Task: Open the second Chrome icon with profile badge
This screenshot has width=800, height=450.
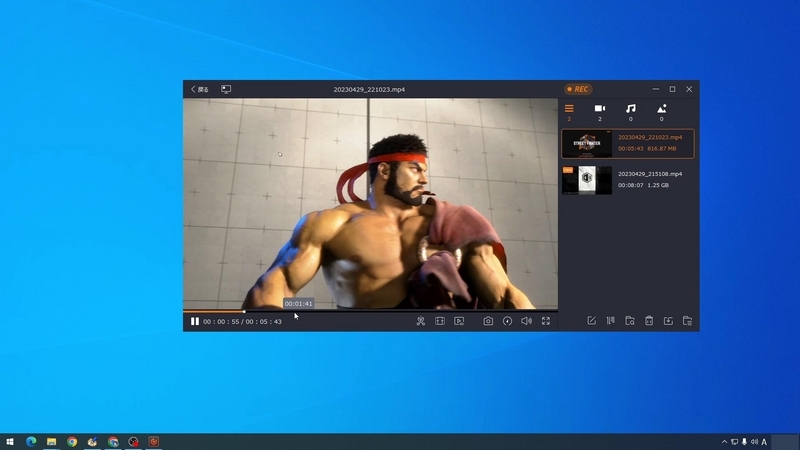Action: (x=113, y=442)
